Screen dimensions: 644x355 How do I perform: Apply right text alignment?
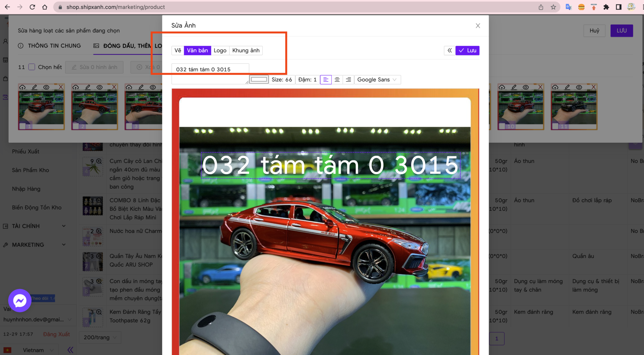348,80
